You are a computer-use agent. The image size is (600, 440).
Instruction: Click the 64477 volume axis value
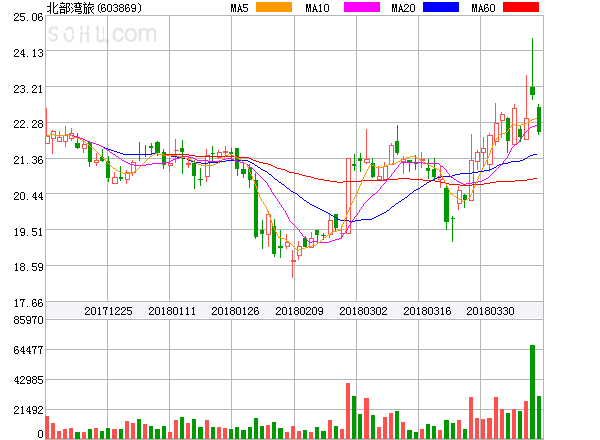click(28, 350)
